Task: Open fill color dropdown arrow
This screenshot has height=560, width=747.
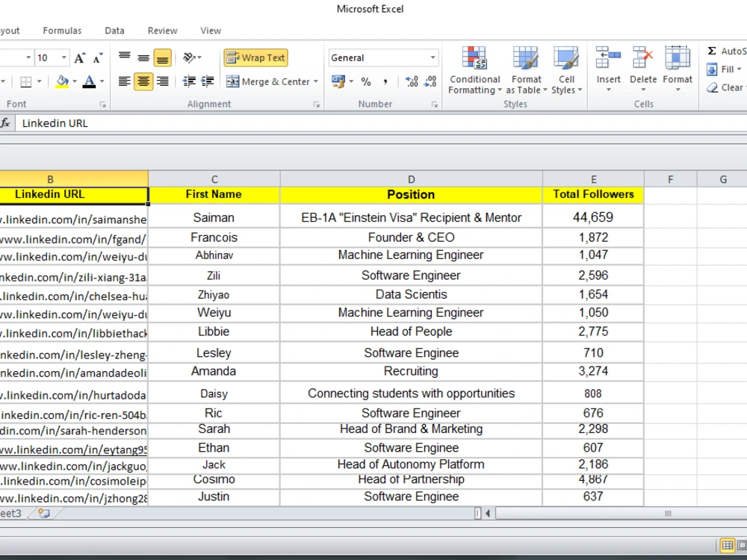Action: coord(75,81)
